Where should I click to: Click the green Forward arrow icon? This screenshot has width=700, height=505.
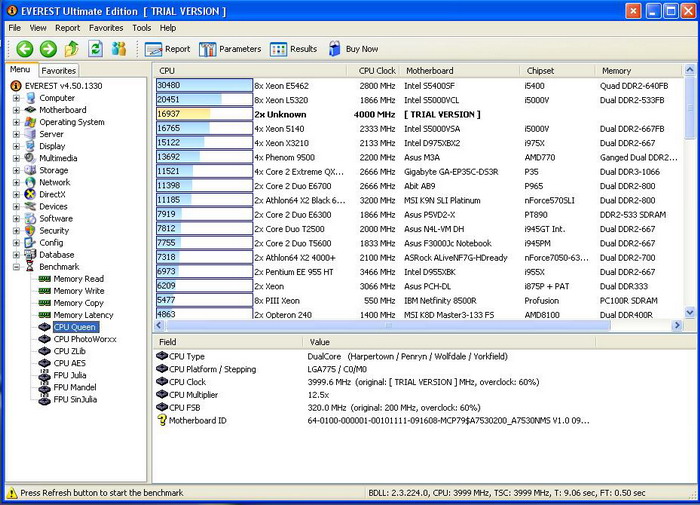coord(48,49)
